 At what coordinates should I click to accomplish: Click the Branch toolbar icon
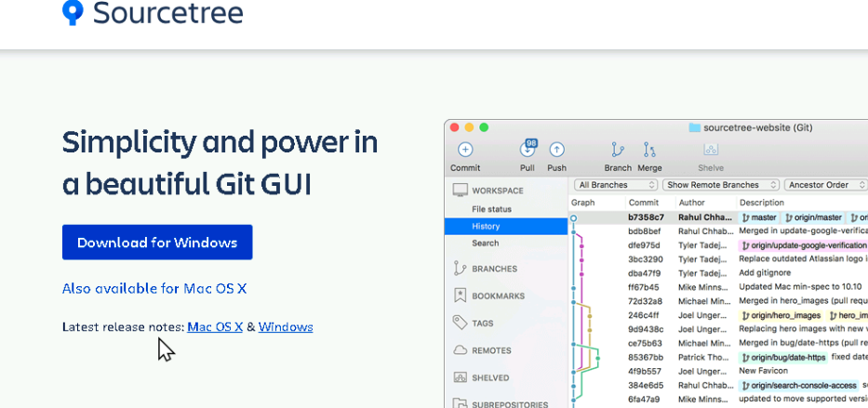point(617,150)
